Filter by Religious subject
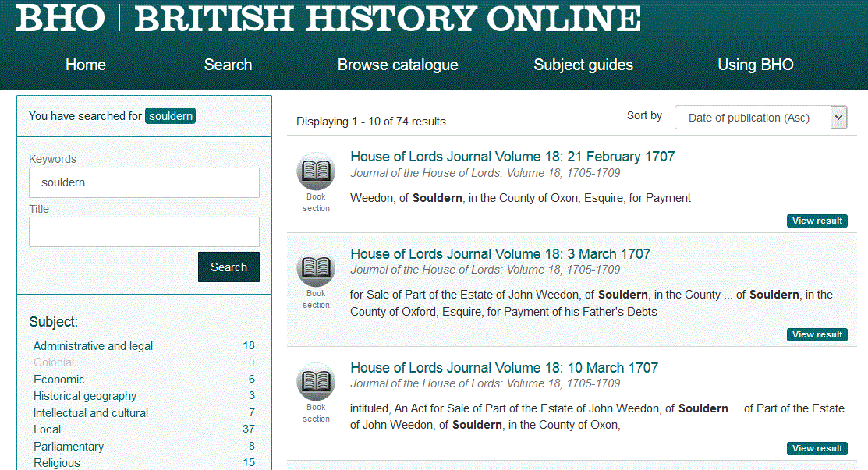 [56, 463]
